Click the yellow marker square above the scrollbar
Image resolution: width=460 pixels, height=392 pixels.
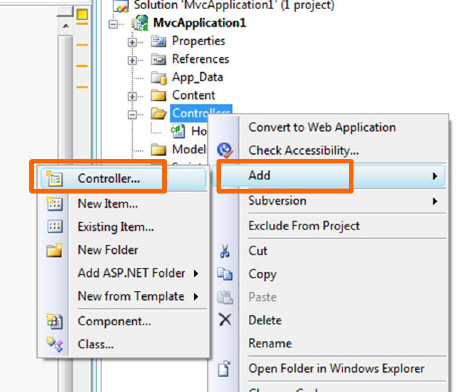[82, 15]
